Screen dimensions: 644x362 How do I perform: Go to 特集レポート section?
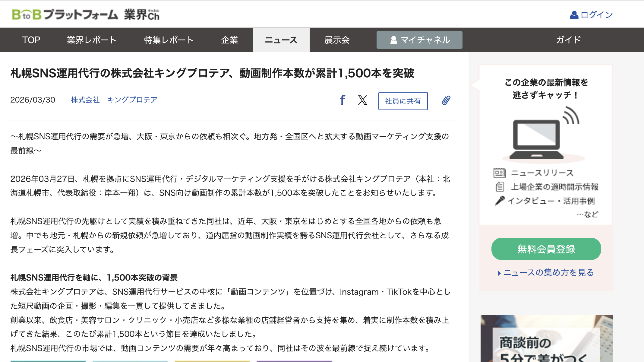[169, 40]
